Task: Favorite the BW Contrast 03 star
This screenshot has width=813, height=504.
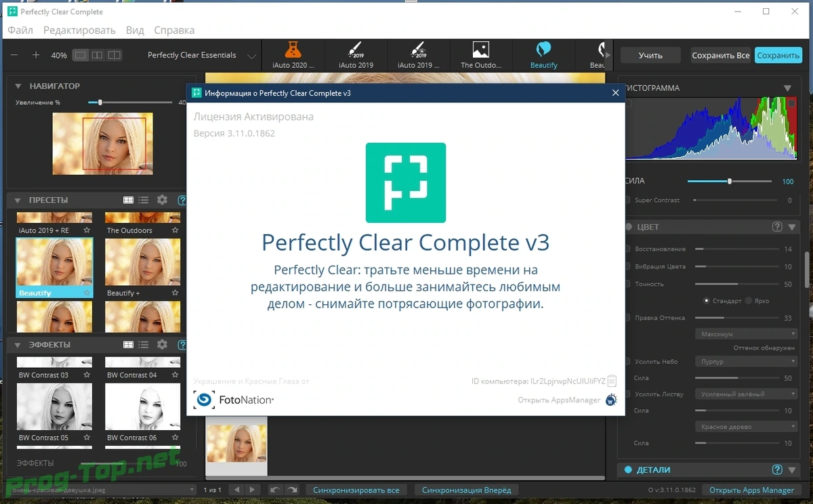Action: pos(87,375)
